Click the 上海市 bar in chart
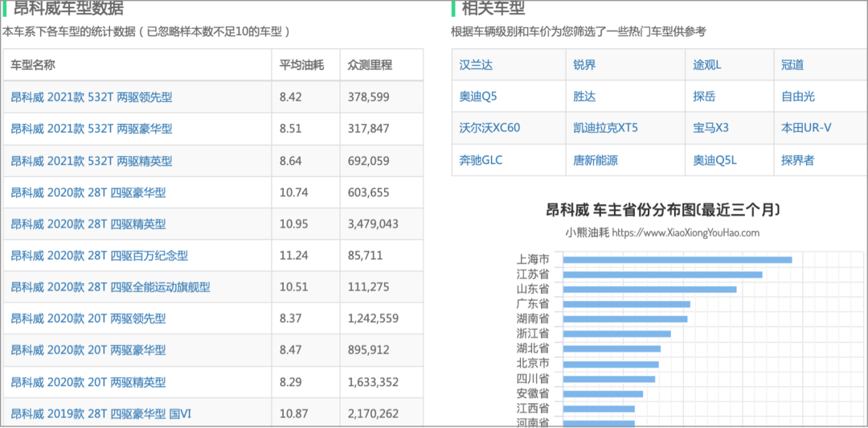Viewport: 868px width, 428px height. (x=678, y=260)
